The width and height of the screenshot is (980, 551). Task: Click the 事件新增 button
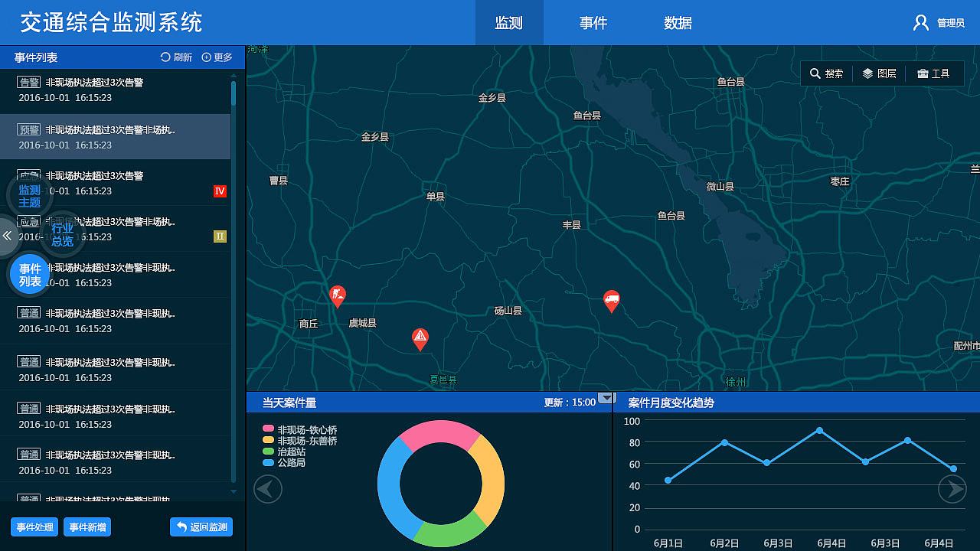(x=87, y=527)
